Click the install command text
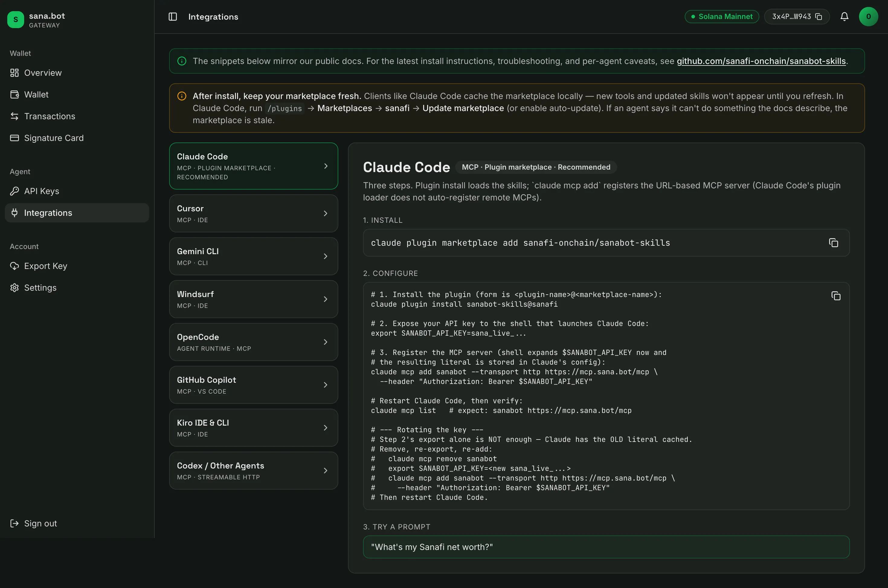 (x=520, y=243)
